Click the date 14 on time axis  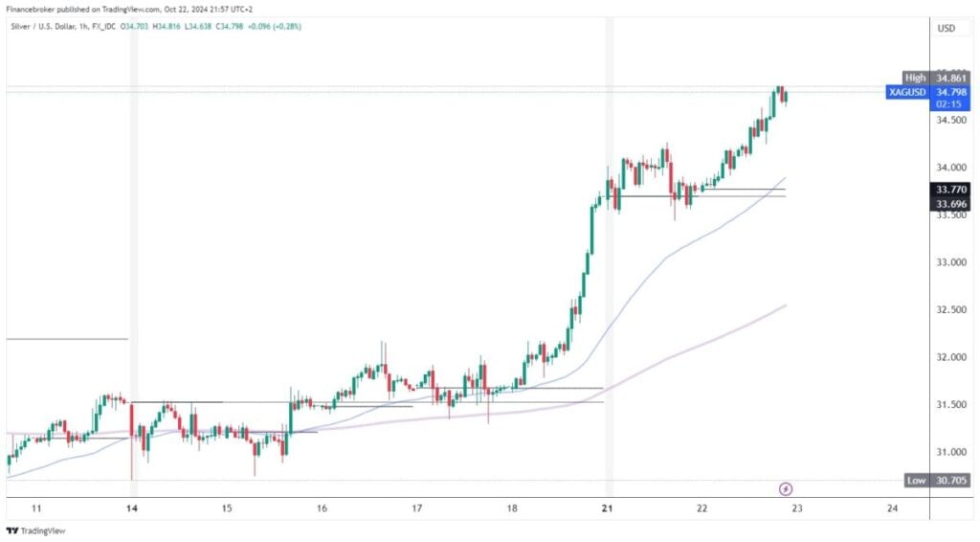click(131, 508)
